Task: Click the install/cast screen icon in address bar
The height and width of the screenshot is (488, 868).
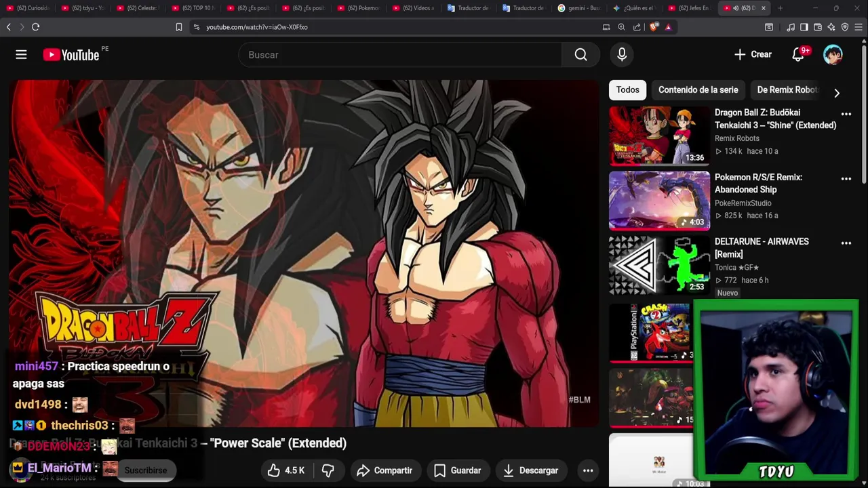Action: (x=606, y=27)
